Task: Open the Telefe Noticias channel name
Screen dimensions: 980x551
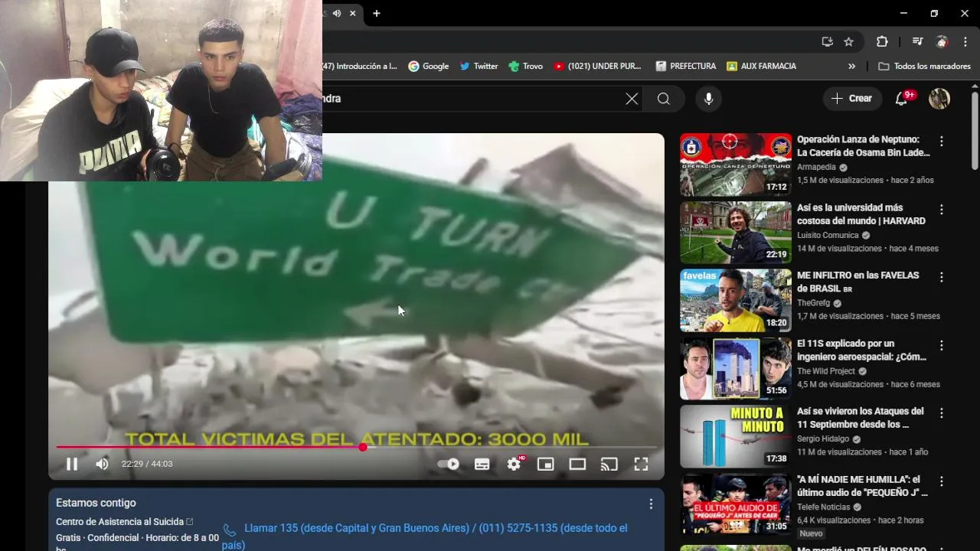Action: click(824, 507)
